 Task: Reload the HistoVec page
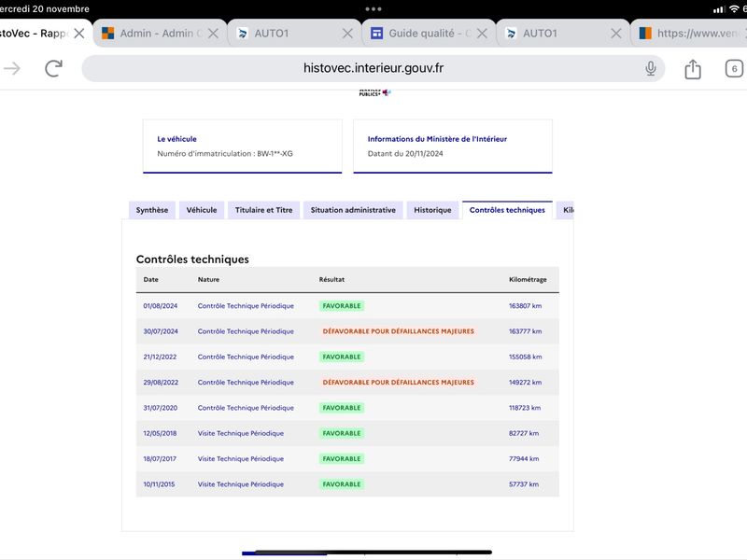54,68
